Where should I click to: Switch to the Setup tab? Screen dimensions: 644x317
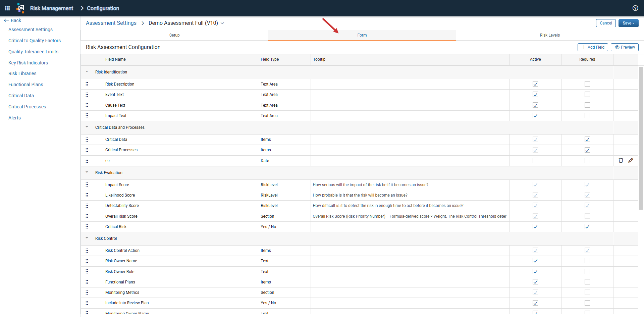pyautogui.click(x=174, y=35)
